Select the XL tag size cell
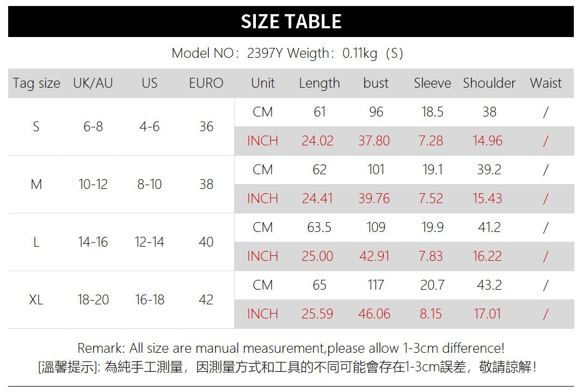 pyautogui.click(x=36, y=299)
